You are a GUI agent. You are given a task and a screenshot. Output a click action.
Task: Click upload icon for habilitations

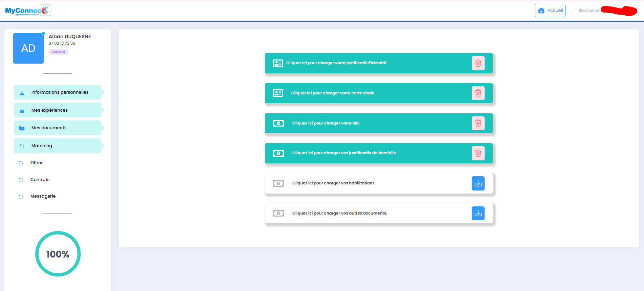478,183
